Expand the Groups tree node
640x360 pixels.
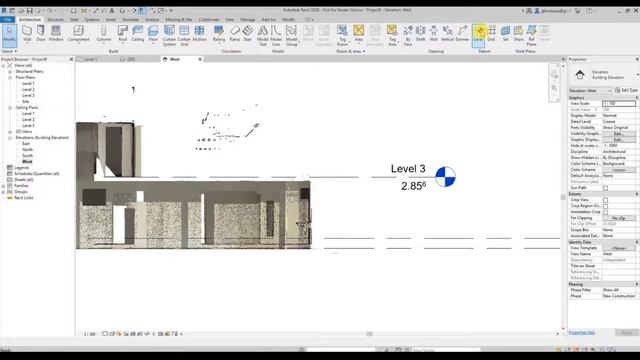tap(4, 192)
